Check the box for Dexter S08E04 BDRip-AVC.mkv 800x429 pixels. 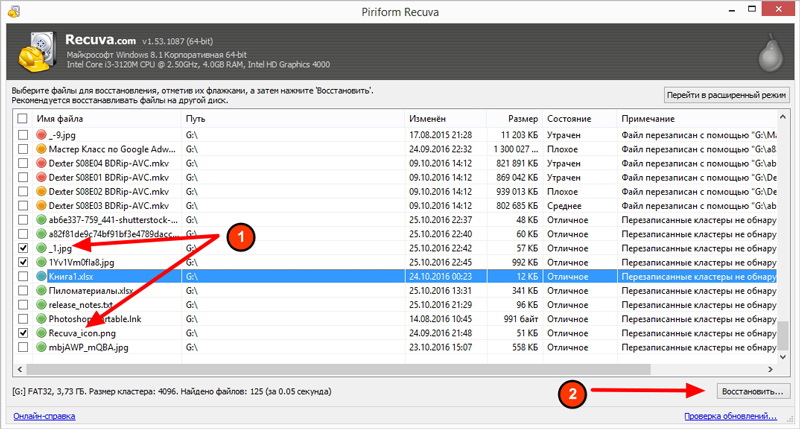coord(23,164)
